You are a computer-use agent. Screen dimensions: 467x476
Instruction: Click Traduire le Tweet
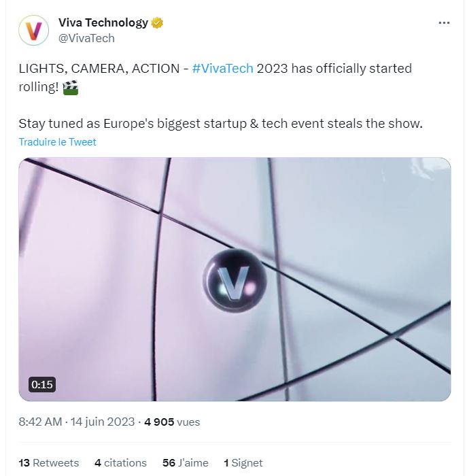point(57,142)
